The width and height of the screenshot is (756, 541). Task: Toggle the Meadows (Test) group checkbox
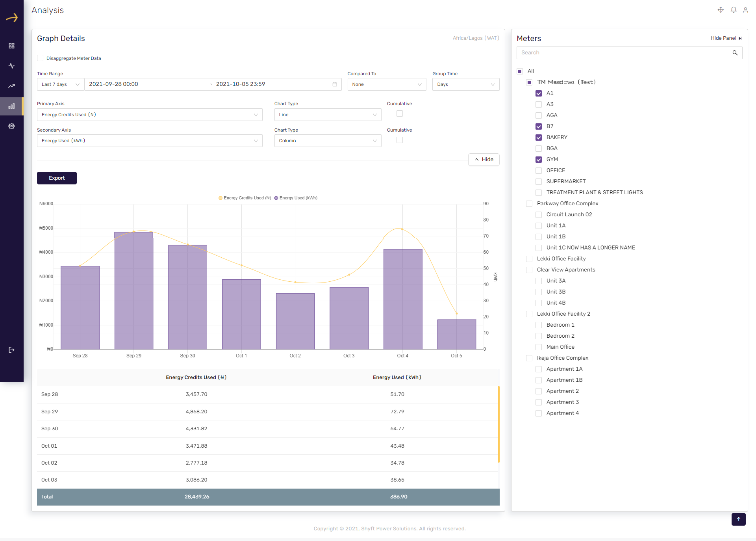(x=529, y=82)
